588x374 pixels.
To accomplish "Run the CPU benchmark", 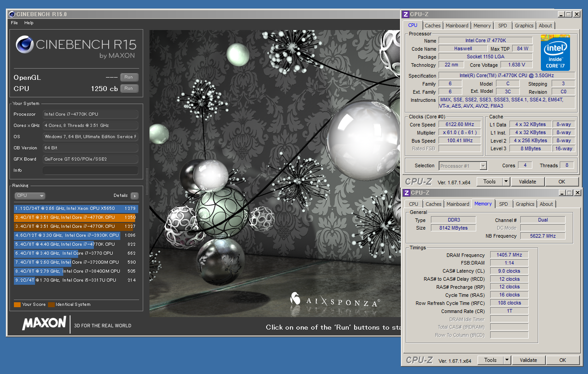I will click(129, 88).
